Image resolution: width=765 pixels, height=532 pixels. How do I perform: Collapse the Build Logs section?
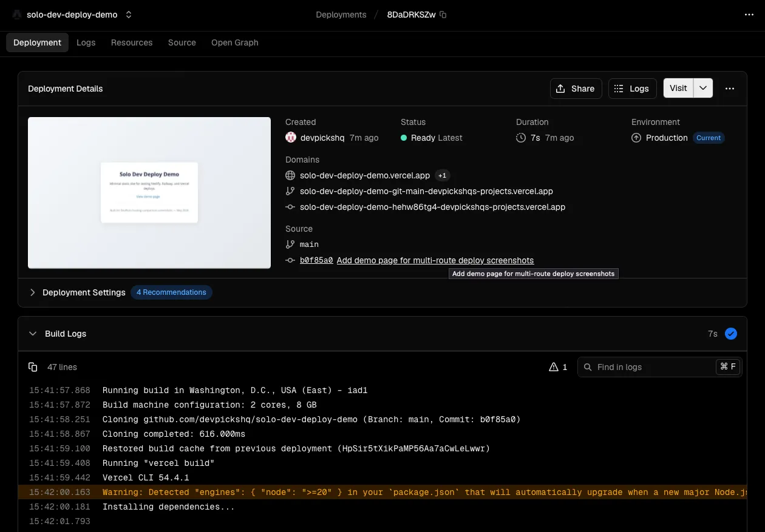tap(33, 334)
